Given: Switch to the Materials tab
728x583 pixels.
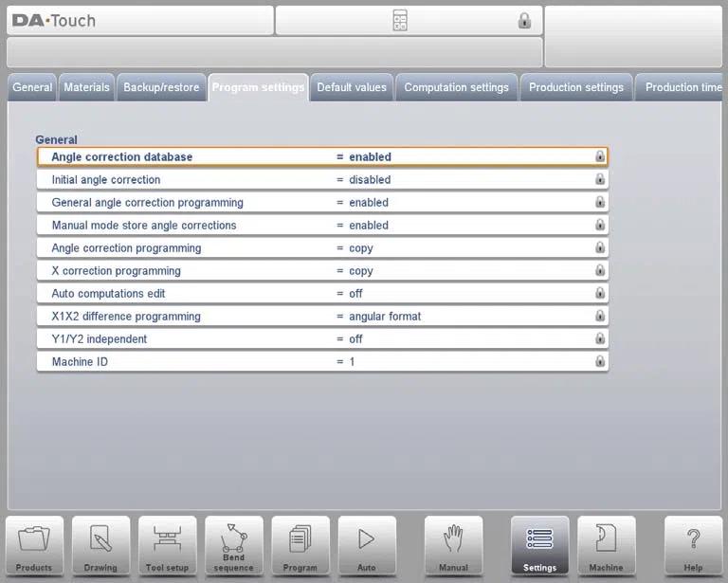Looking at the screenshot, I should pyautogui.click(x=86, y=87).
